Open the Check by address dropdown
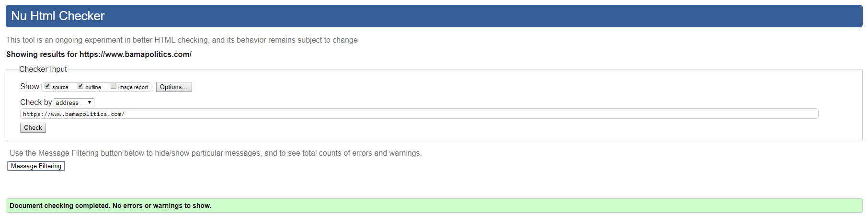The height and width of the screenshot is (218, 868). (x=74, y=103)
